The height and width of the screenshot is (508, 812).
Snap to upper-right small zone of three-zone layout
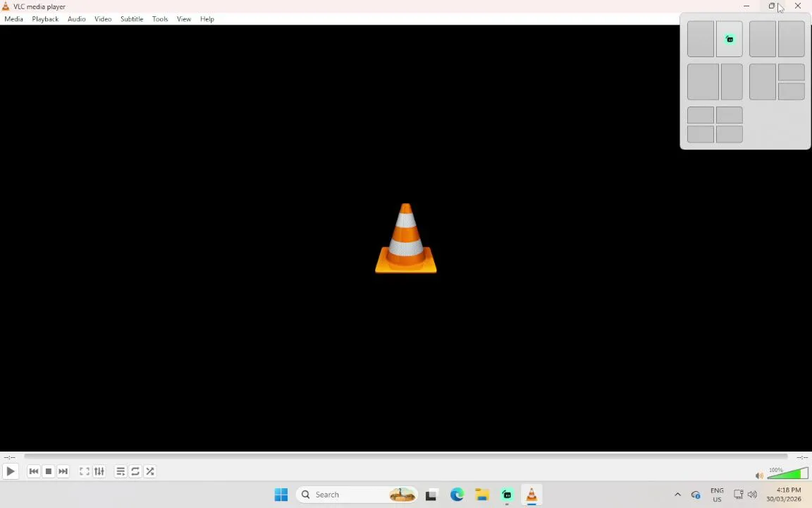(x=792, y=73)
